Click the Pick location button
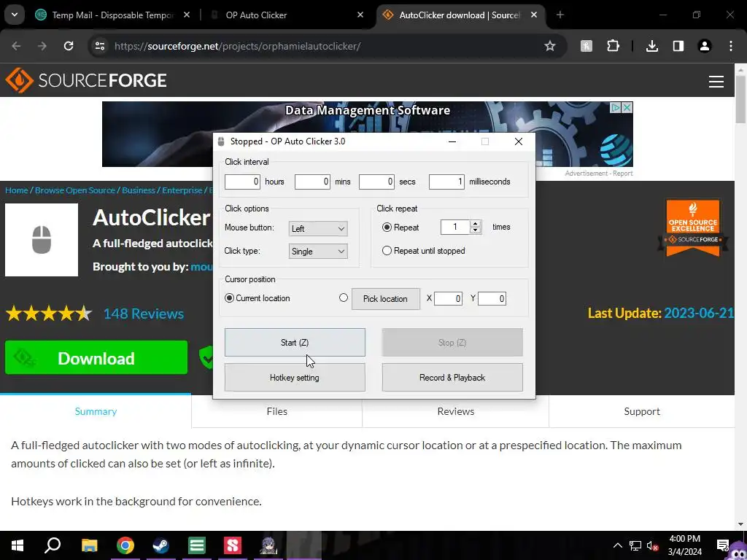Viewport: 747px width, 560px height. coord(385,298)
